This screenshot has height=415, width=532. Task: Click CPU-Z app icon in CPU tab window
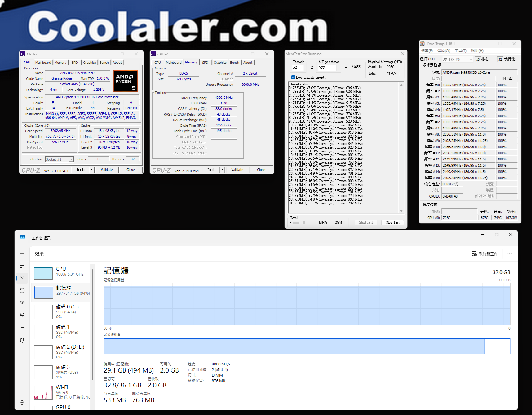pyautogui.click(x=23, y=54)
